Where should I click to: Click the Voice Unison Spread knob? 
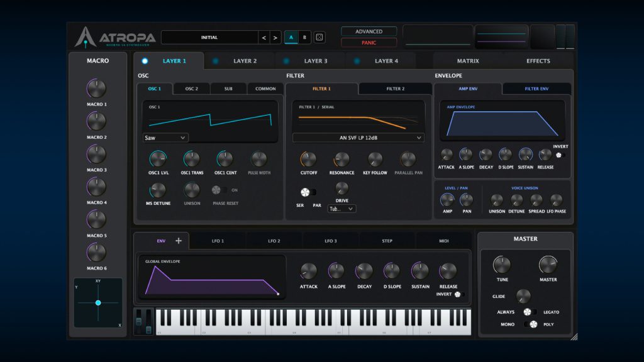pos(536,200)
